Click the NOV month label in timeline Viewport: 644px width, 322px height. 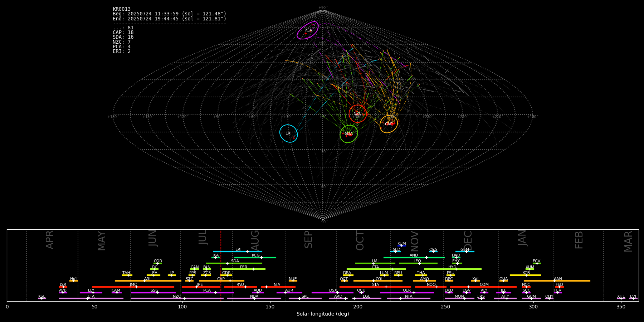point(414,241)
